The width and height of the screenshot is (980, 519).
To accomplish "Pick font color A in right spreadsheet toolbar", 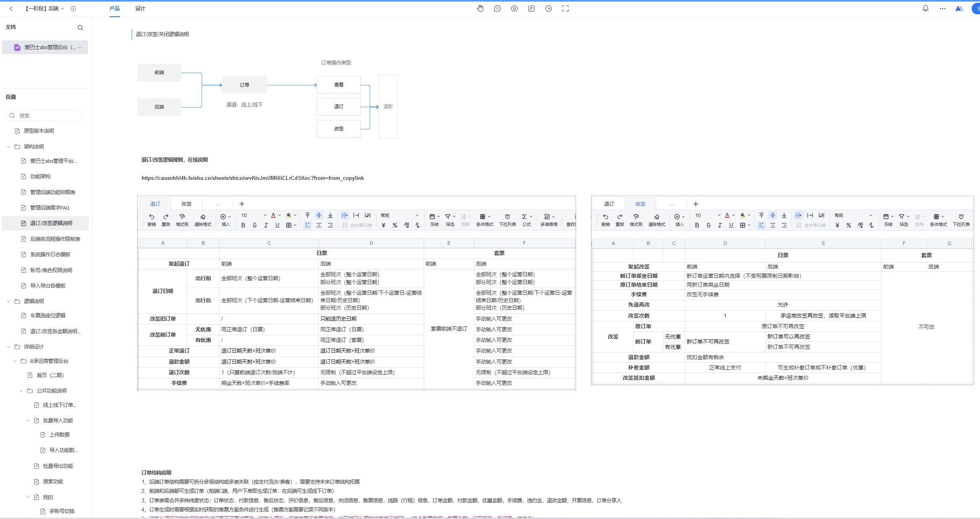I will [727, 215].
